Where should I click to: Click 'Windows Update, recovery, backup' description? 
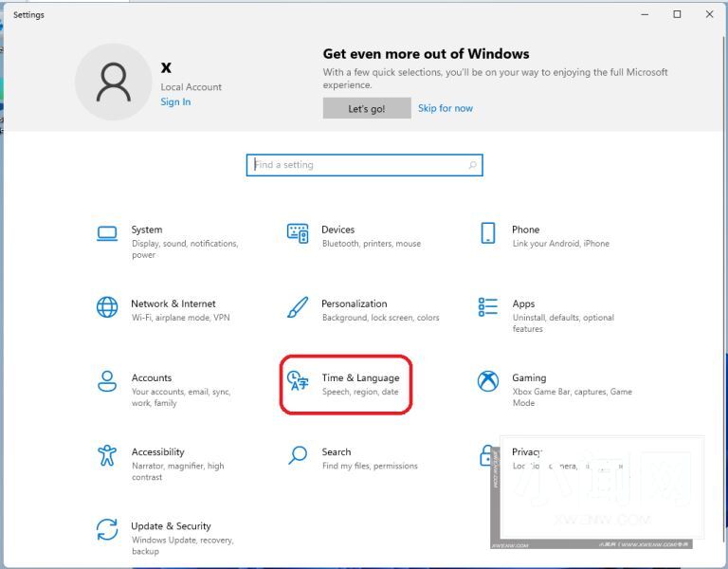point(182,545)
